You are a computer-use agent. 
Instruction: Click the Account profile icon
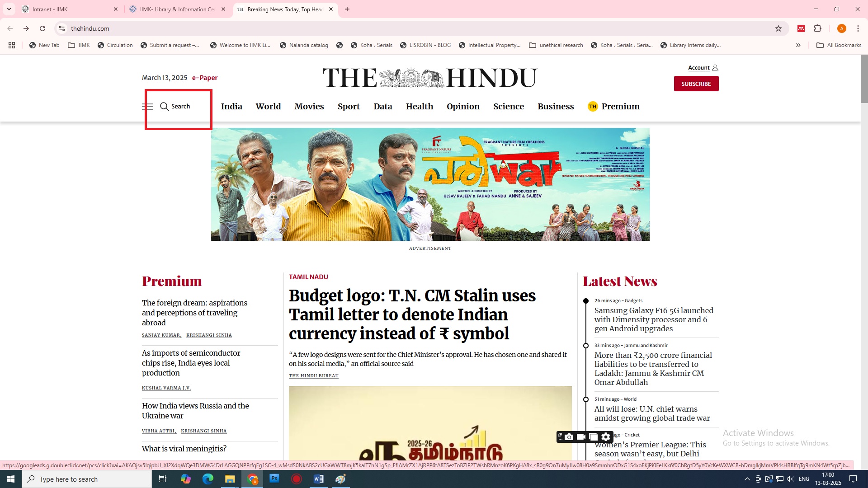tap(715, 68)
